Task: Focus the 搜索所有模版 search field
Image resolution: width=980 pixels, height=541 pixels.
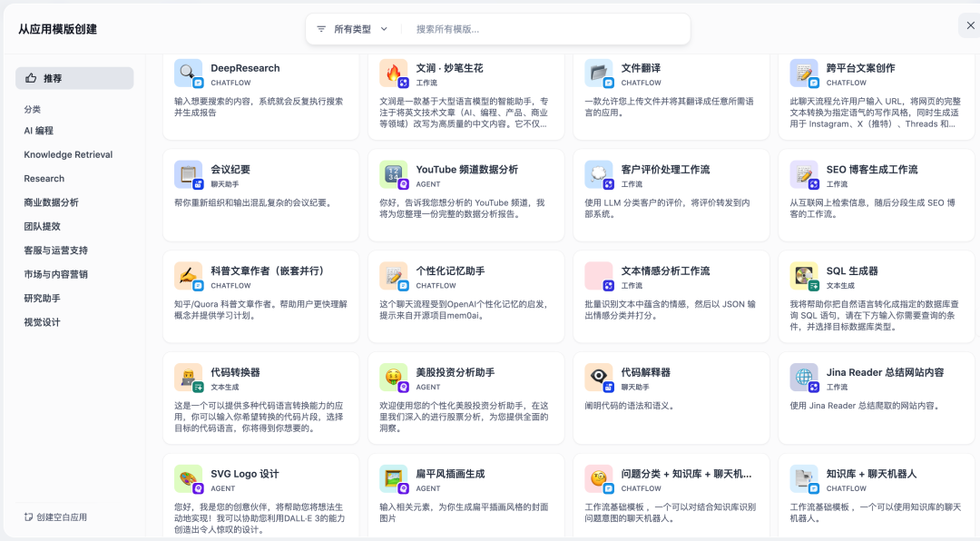Action: tap(547, 29)
